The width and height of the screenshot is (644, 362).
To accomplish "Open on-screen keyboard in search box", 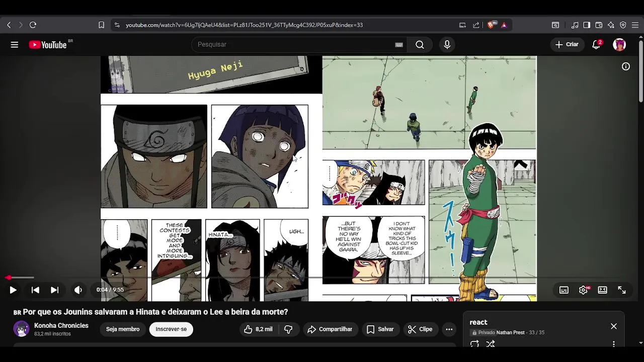I will tap(399, 45).
